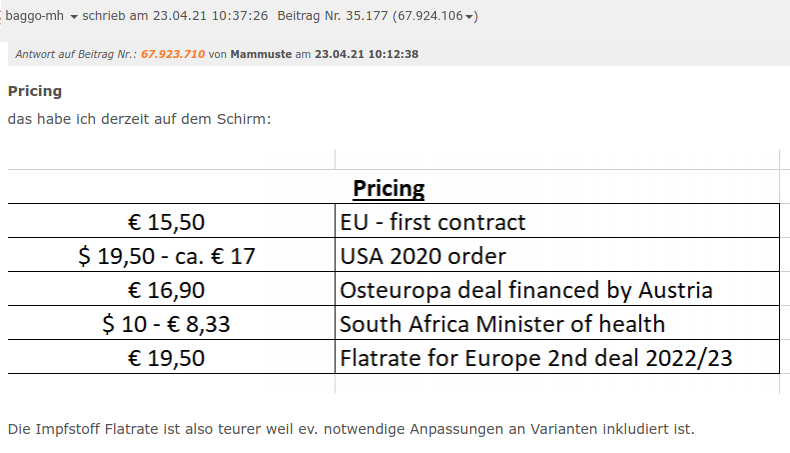
Task: Select the underlined Pricing table heading
Action: click(388, 188)
